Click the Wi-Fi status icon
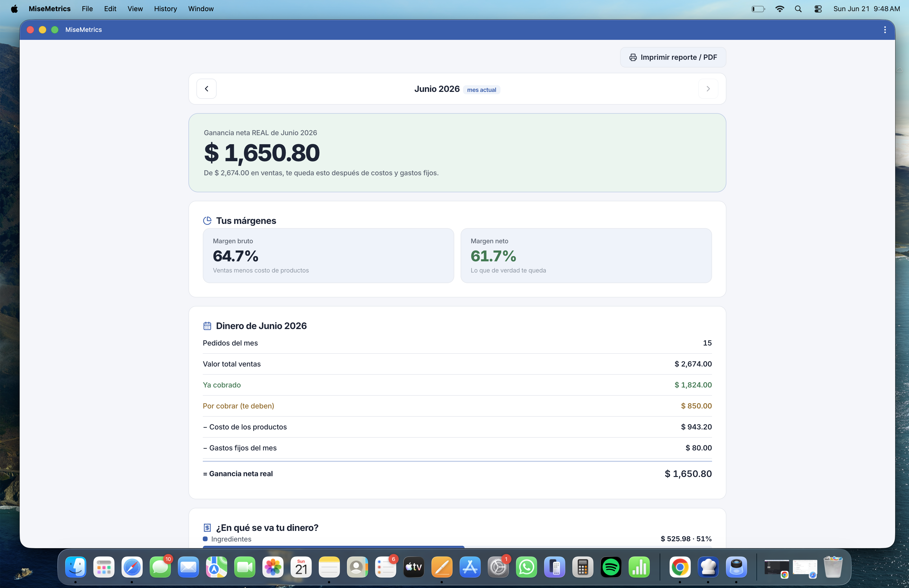This screenshot has width=909, height=588. tap(780, 9)
